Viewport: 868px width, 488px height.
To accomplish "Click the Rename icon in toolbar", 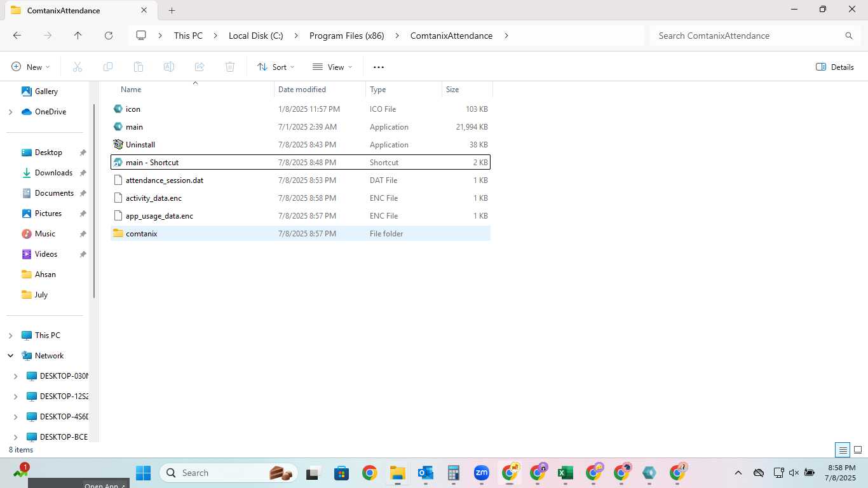I will tap(169, 67).
